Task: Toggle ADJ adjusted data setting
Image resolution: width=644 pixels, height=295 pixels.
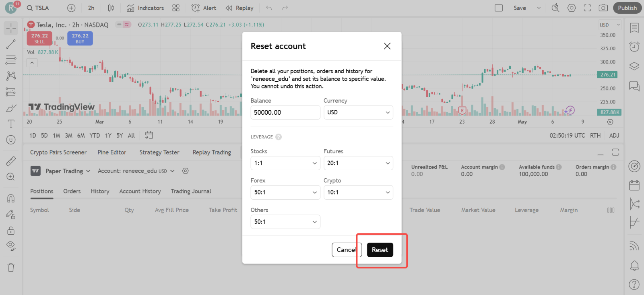Action: coord(614,136)
